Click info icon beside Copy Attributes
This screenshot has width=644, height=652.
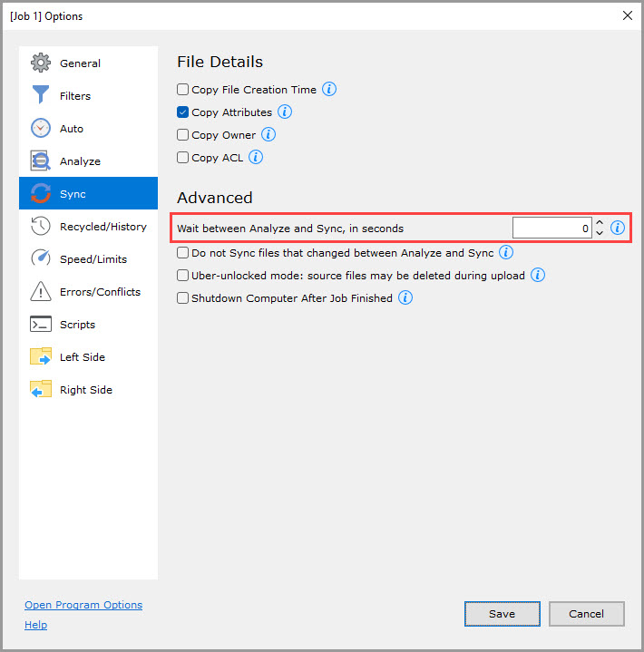click(285, 112)
